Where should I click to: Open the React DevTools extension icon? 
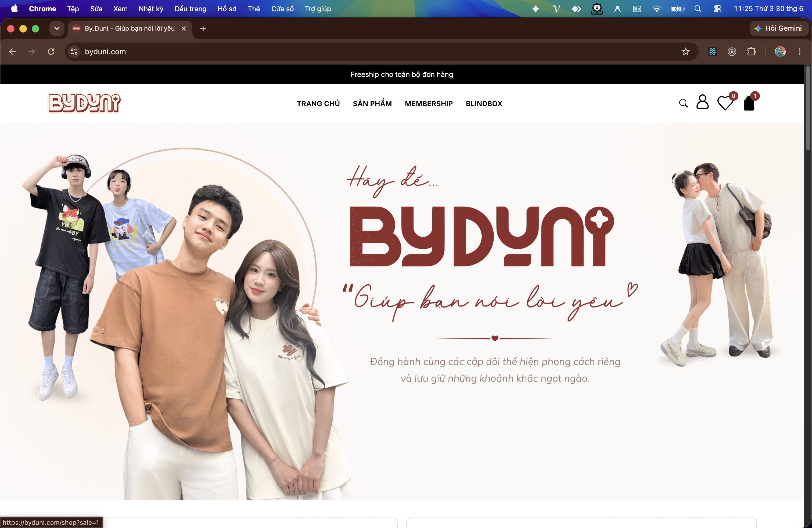click(x=712, y=52)
